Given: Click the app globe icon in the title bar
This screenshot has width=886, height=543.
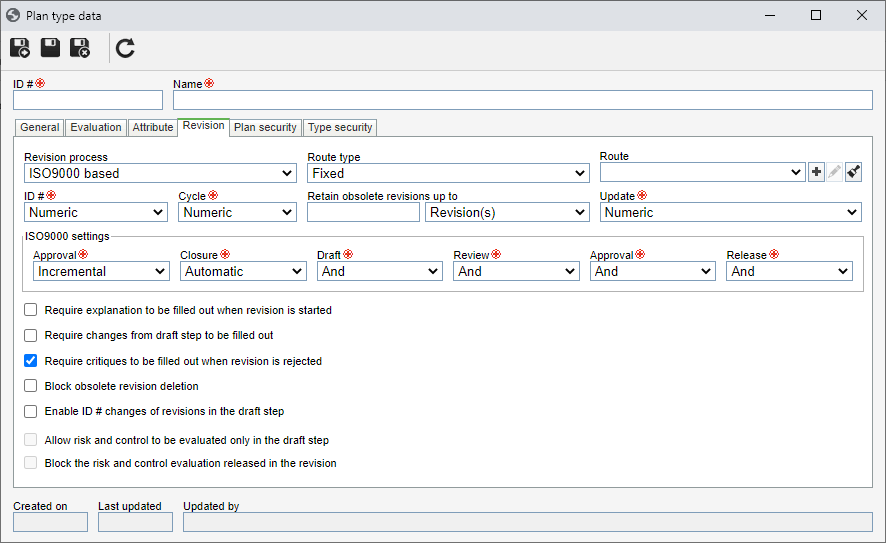Looking at the screenshot, I should click(13, 15).
